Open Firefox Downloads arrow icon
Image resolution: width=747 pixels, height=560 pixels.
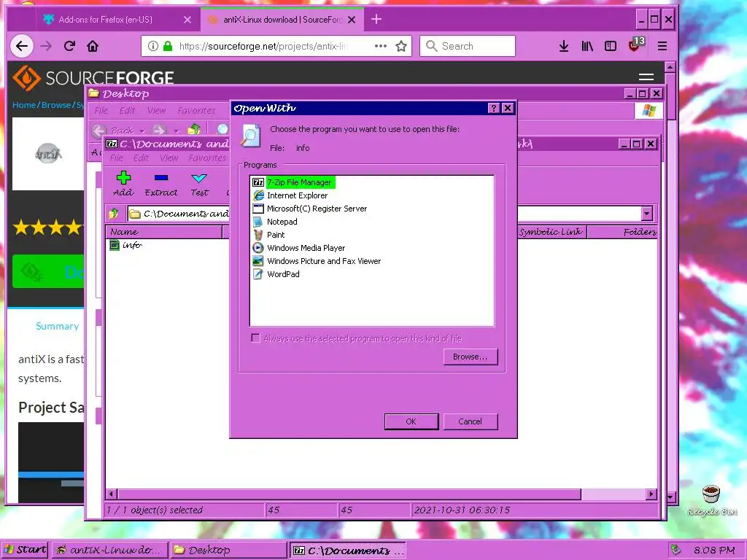(564, 46)
